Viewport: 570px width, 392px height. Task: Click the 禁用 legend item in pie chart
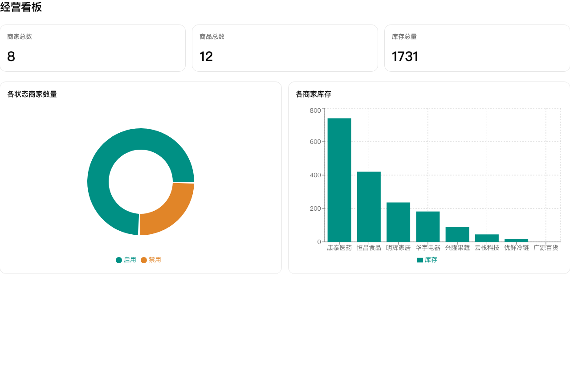(151, 260)
